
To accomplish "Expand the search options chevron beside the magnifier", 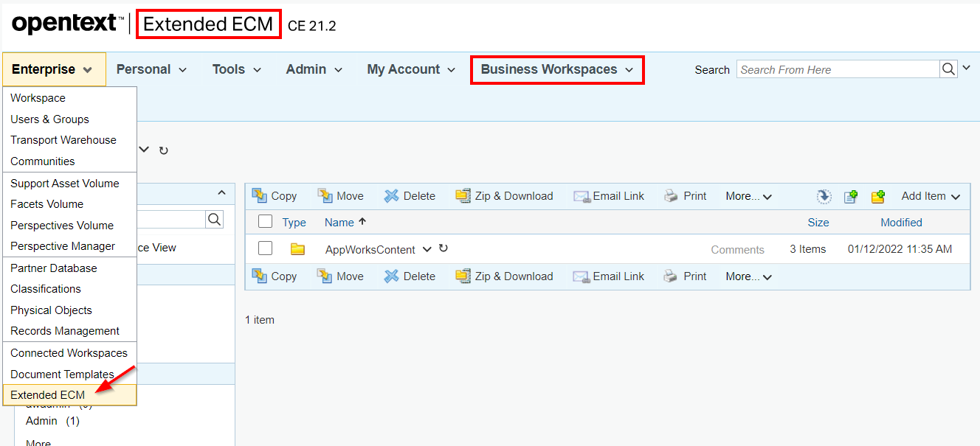I will pyautogui.click(x=967, y=69).
